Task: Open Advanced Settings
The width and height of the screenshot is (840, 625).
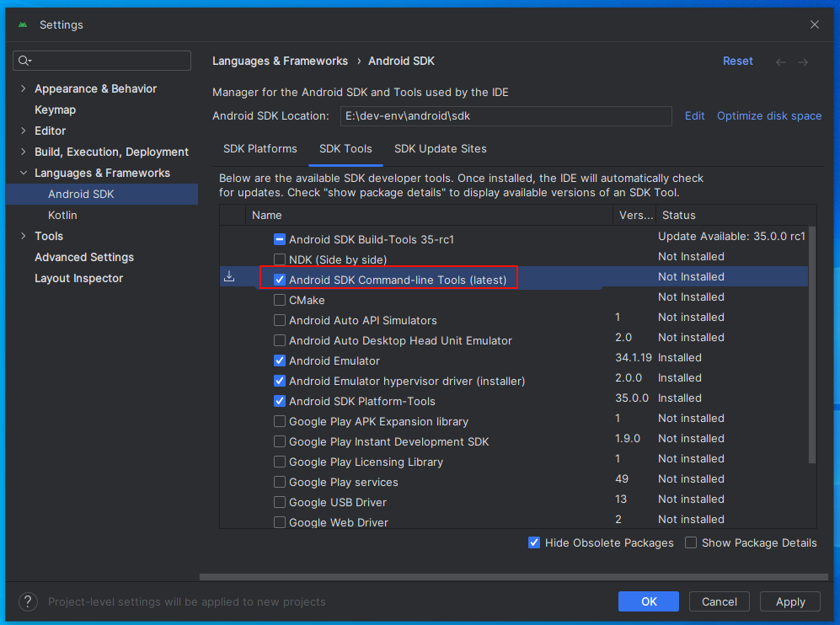Action: click(84, 257)
